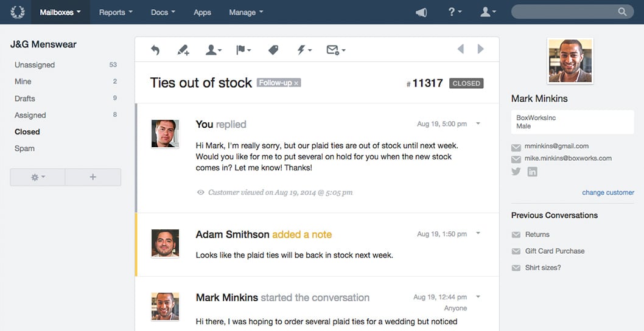Open the workflows lightning bolt menu
Viewport: 644px width, 331px height.
[x=304, y=50]
